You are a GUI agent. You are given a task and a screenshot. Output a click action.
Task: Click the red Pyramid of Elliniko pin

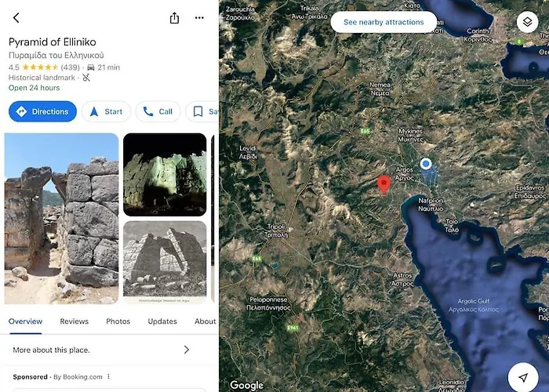384,185
